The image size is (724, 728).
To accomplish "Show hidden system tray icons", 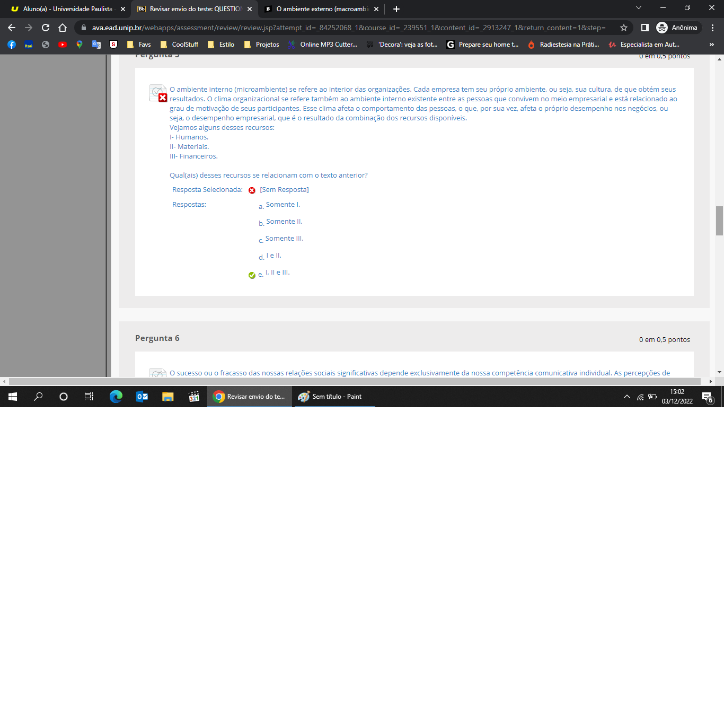I will 626,397.
